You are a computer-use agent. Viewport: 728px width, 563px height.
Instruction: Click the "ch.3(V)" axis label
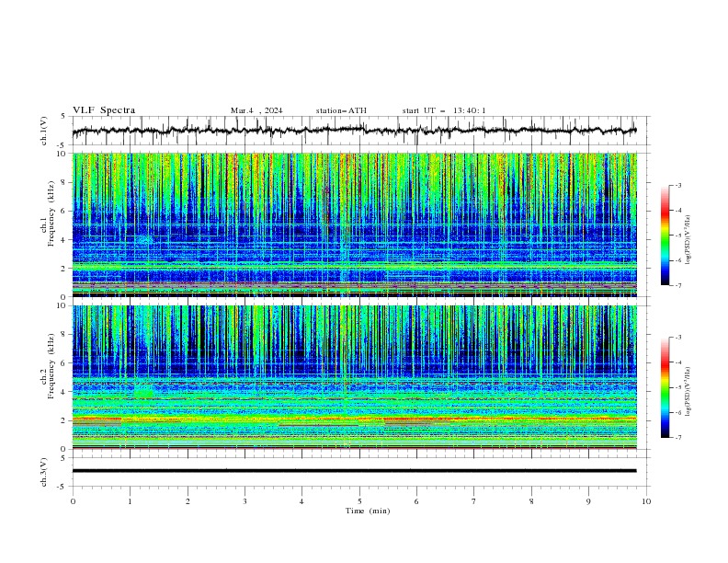coord(44,472)
